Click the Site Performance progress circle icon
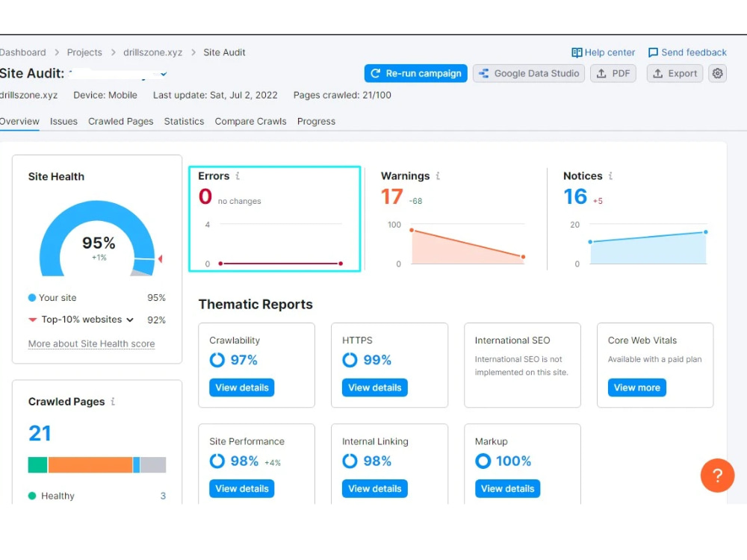The height and width of the screenshot is (560, 747). tap(217, 461)
